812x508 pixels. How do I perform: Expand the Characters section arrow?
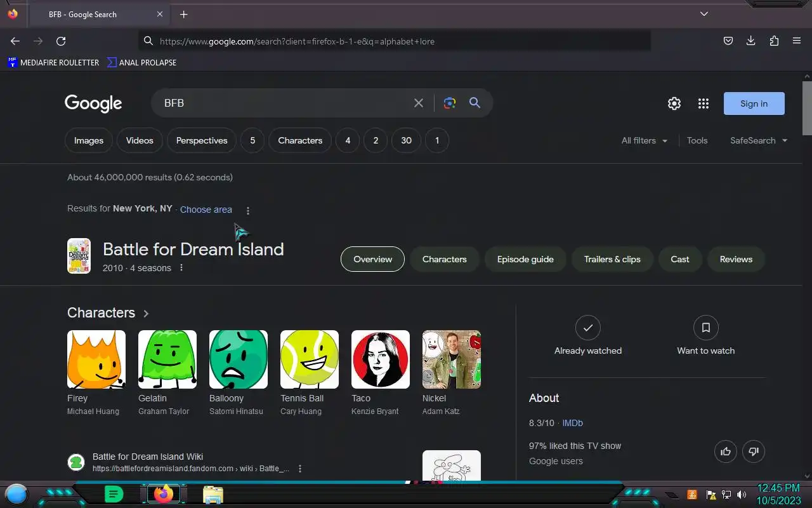146,313
